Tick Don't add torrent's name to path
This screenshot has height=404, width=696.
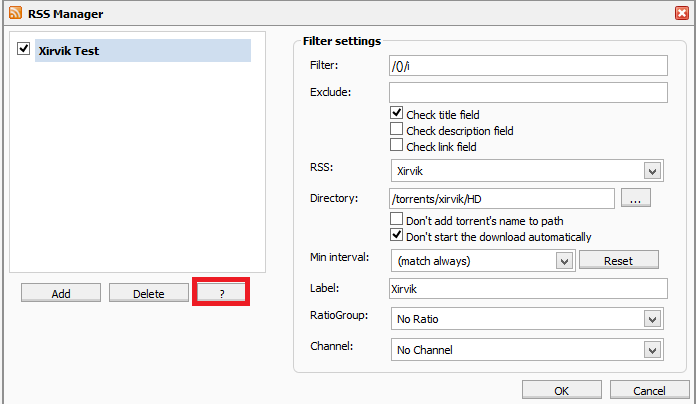396,219
